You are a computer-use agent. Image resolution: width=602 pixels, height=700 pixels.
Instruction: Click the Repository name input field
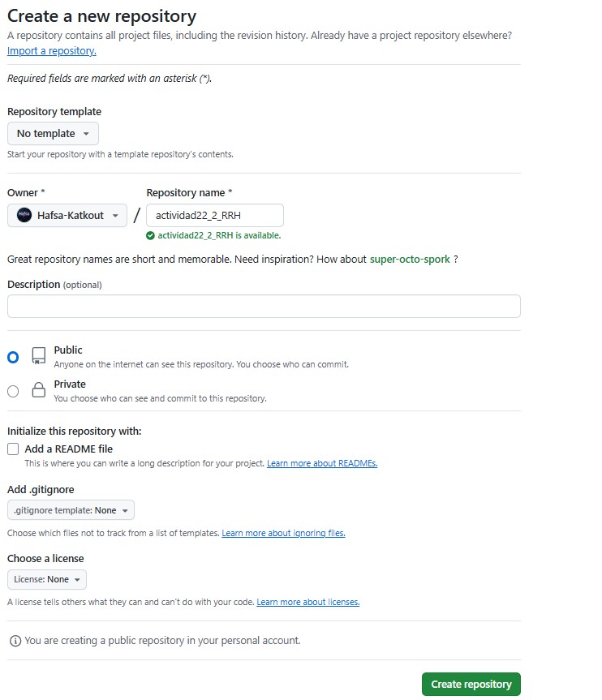[x=215, y=215]
